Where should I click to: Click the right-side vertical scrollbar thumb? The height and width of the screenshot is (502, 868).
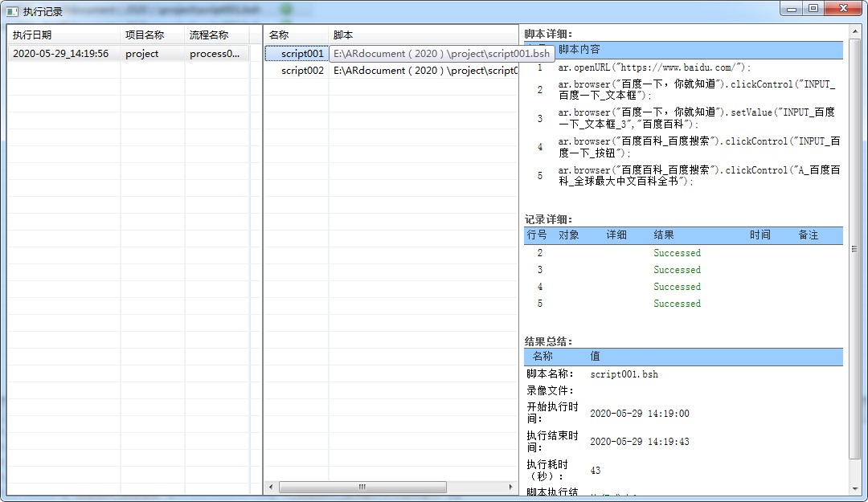click(854, 249)
